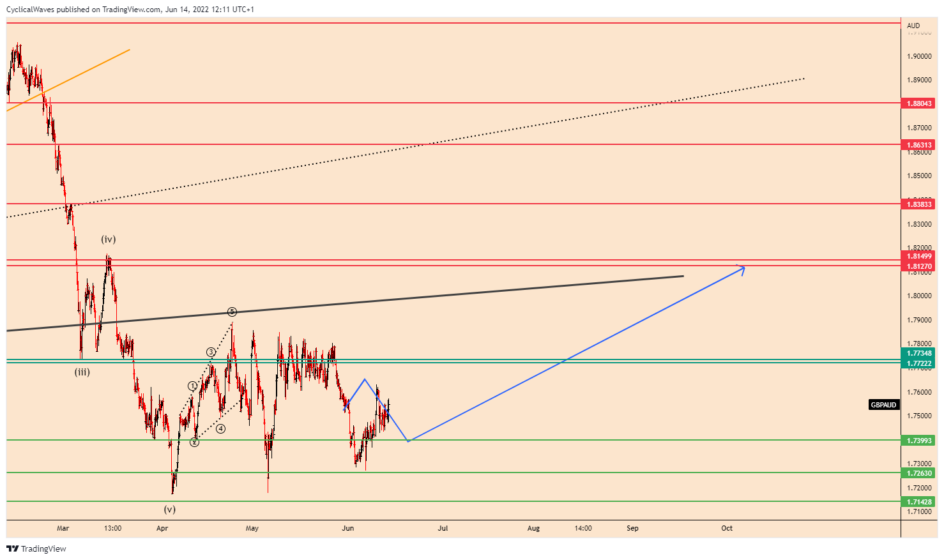Click the Jun date on time axis

tap(347, 528)
